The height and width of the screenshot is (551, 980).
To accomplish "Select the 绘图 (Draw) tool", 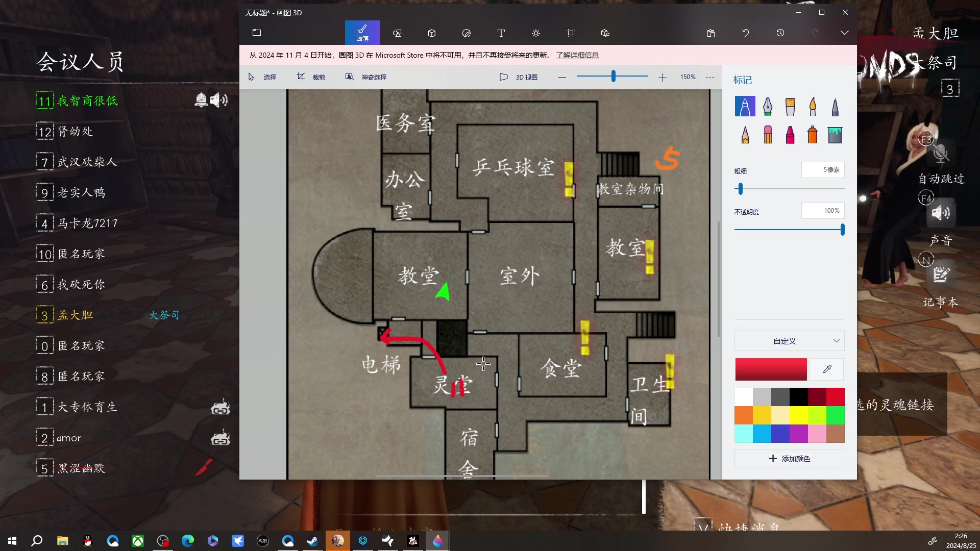I will pos(362,32).
